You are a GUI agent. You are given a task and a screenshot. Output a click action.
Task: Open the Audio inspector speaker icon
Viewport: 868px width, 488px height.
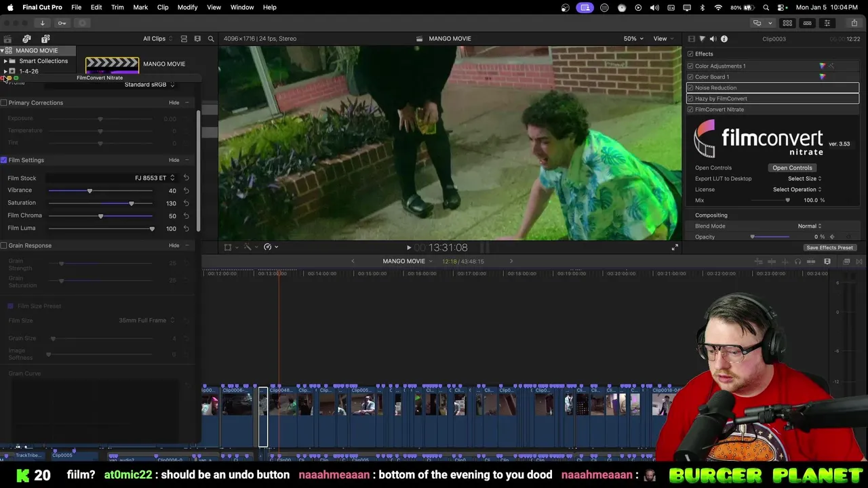click(713, 39)
